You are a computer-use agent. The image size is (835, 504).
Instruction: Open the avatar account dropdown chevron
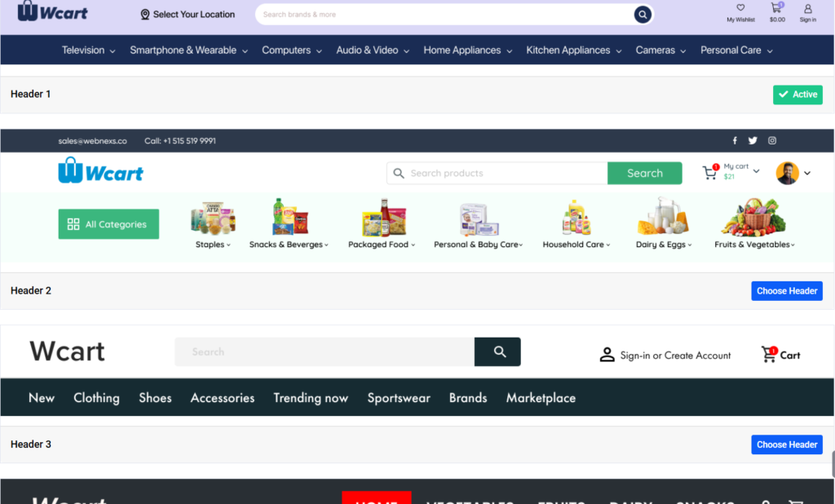pyautogui.click(x=807, y=173)
